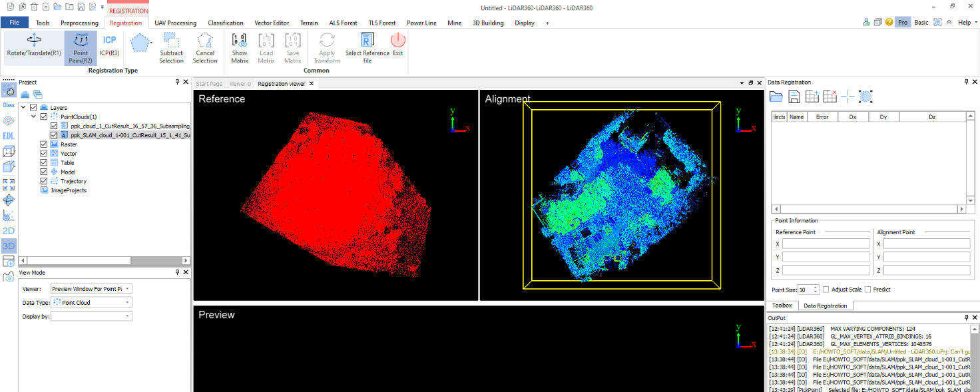Enable the Adjust Scale checkbox
Screen dimensions: 980x392
[x=826, y=290]
